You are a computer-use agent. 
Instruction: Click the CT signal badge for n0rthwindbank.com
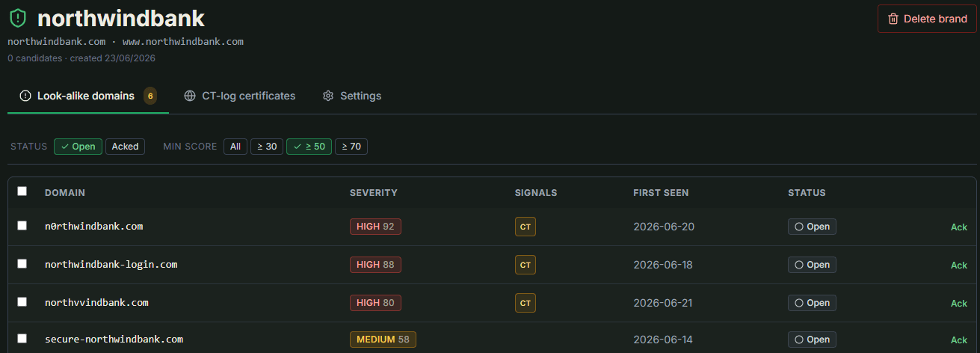(526, 227)
